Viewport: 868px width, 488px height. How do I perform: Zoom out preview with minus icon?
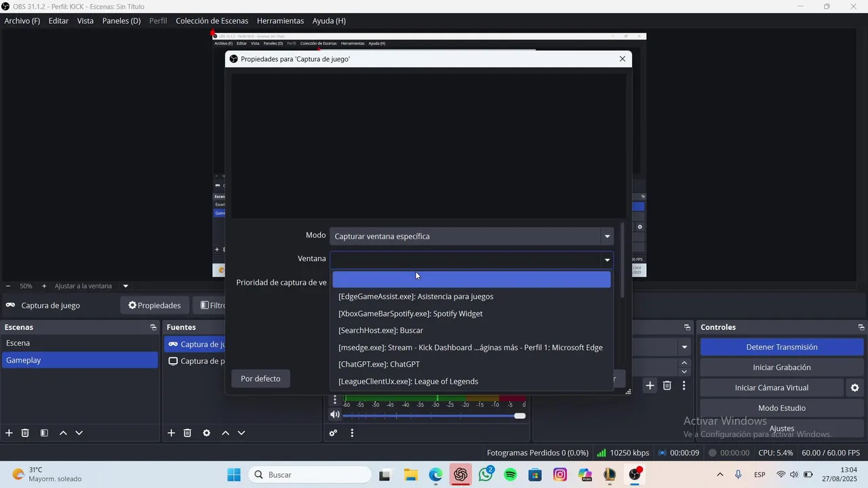pos(8,286)
